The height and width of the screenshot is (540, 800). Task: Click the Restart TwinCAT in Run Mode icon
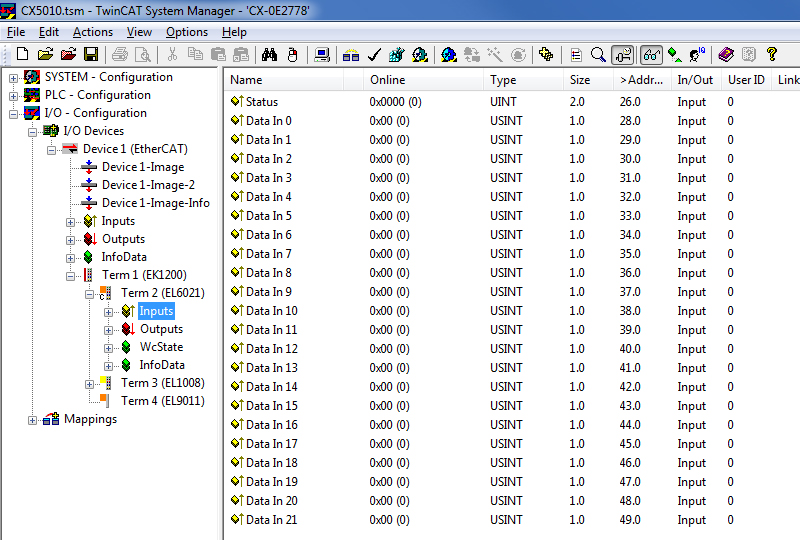pos(420,54)
